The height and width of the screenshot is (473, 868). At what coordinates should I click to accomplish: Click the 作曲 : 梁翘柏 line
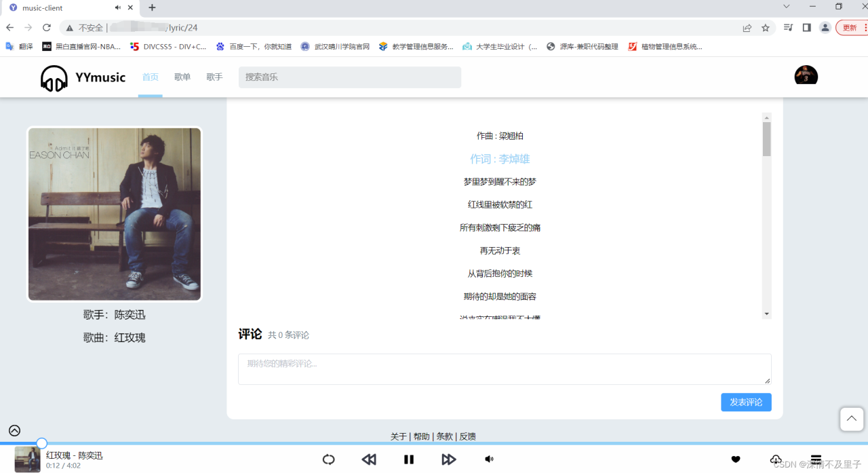pyautogui.click(x=500, y=136)
